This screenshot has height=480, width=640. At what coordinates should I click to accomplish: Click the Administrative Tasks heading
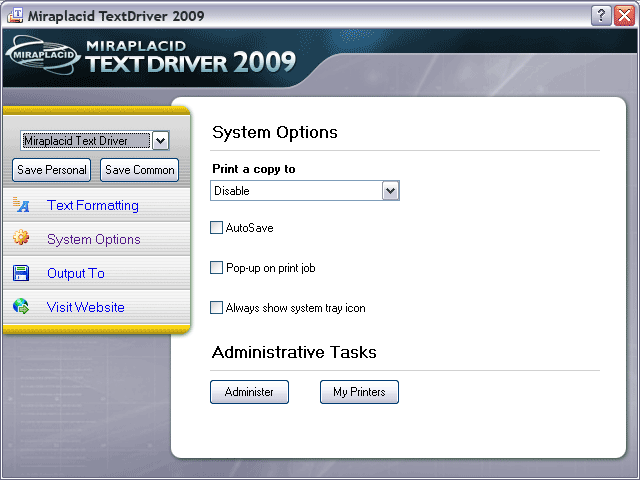(294, 352)
